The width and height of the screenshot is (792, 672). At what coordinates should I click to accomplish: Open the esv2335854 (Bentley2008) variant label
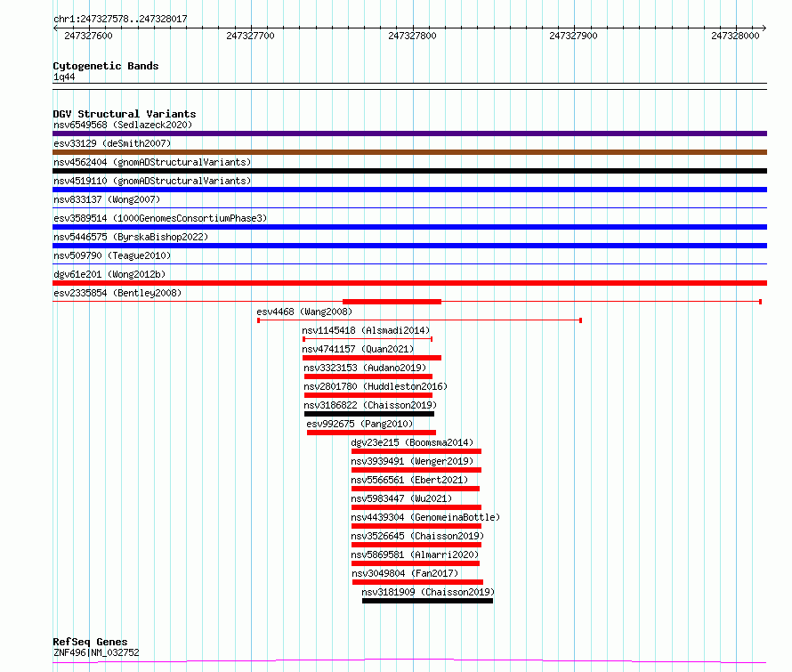(117, 293)
